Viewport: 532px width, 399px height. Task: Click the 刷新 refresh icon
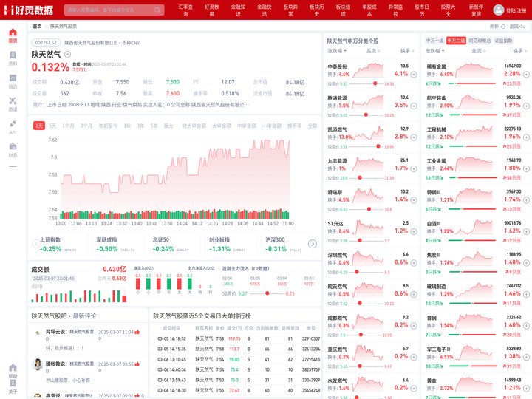pyautogui.click(x=503, y=27)
